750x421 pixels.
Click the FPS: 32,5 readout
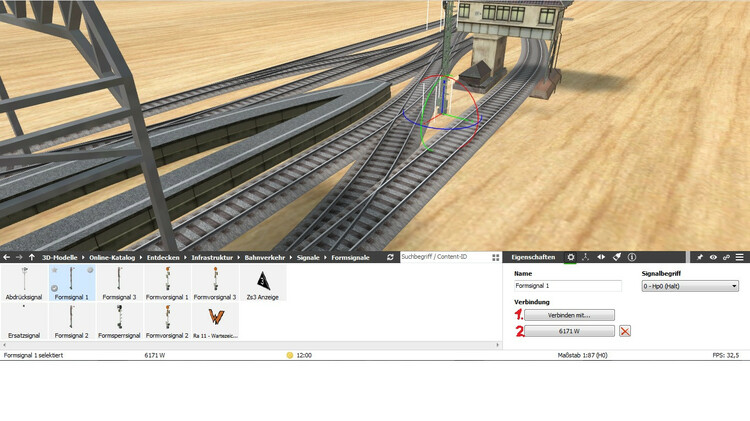[x=726, y=355]
